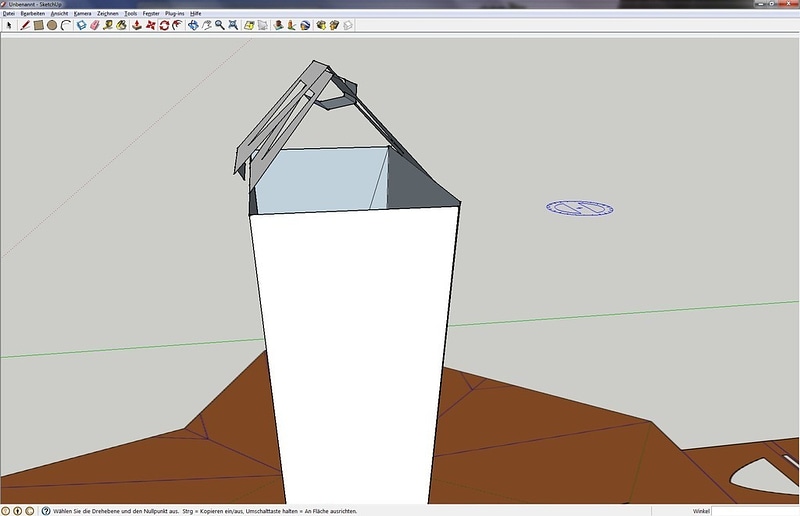800x516 pixels.
Task: Select the Zoom magnifier tool
Action: coord(220,25)
